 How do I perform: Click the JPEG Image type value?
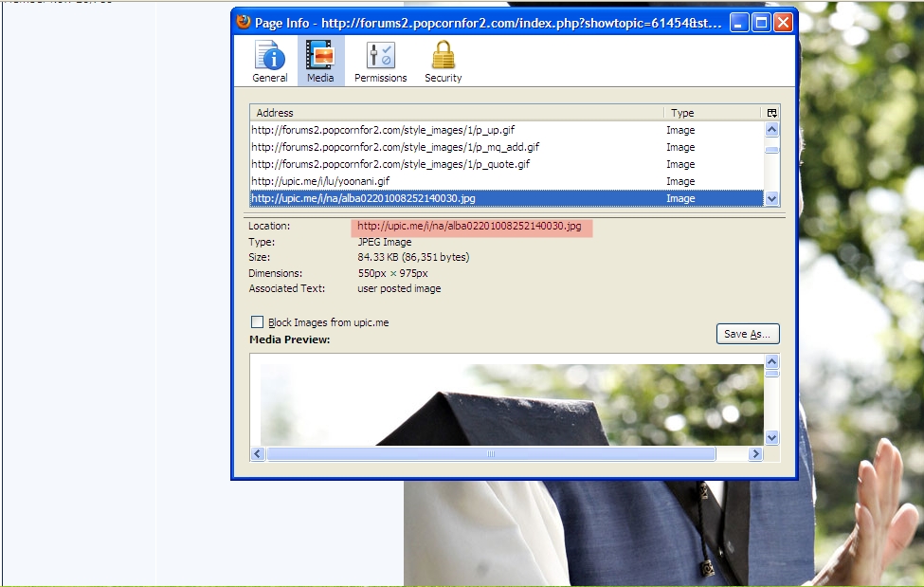point(384,242)
